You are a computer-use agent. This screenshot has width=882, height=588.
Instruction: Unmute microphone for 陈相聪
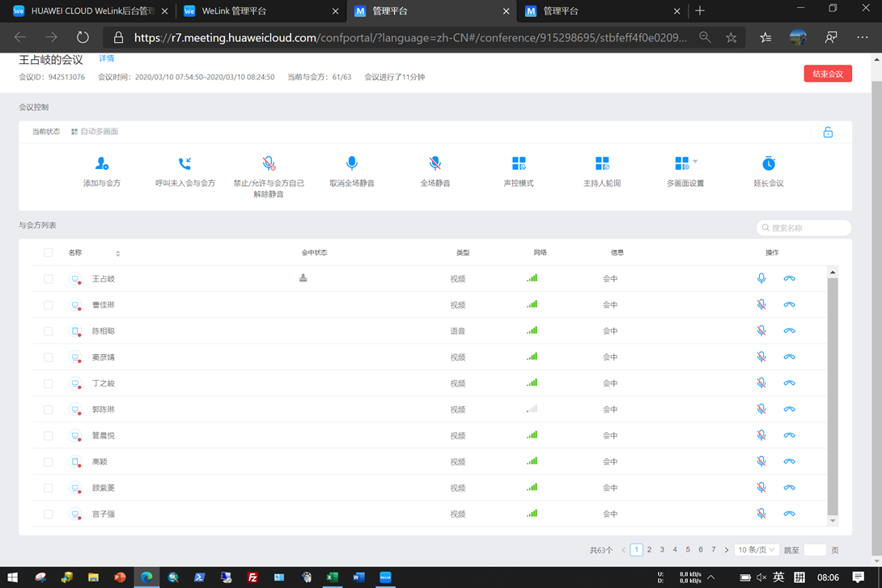[x=761, y=331]
